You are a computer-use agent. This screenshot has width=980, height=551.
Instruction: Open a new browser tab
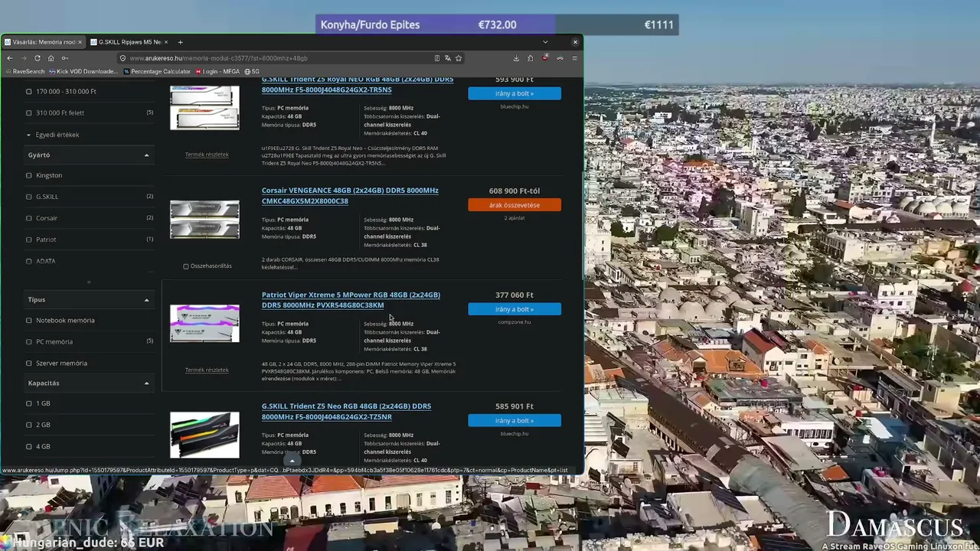click(180, 42)
